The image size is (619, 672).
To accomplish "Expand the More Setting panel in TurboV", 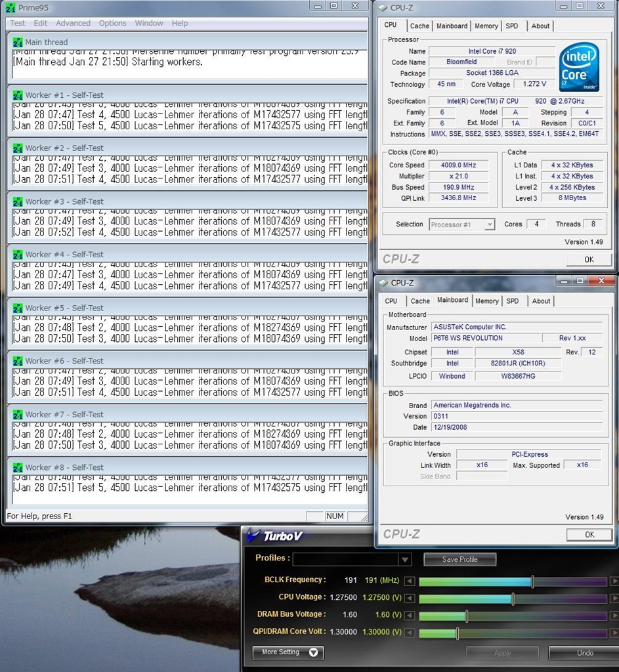I will click(x=288, y=652).
